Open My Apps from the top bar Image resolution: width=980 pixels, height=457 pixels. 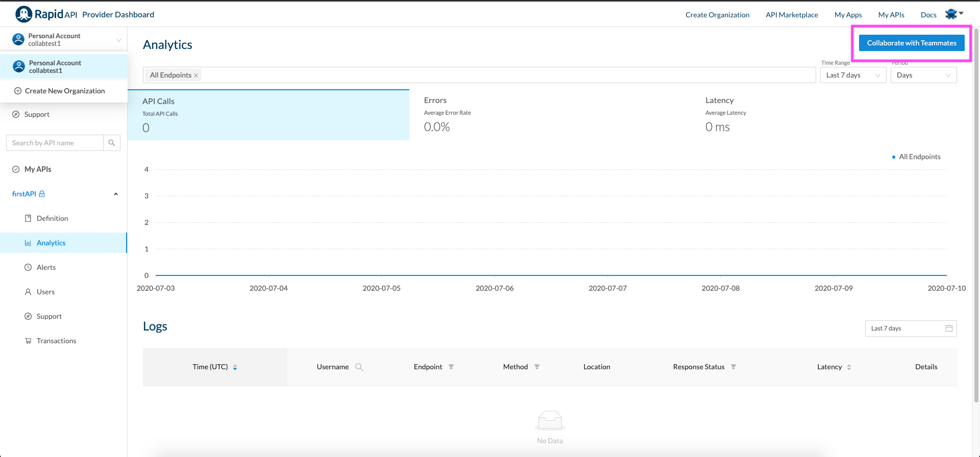pyautogui.click(x=848, y=15)
